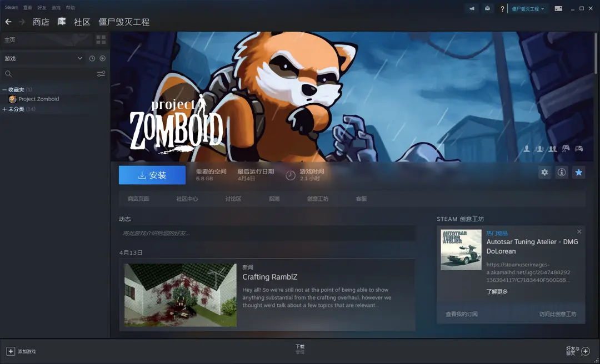Show recent activity clock icon

point(92,58)
